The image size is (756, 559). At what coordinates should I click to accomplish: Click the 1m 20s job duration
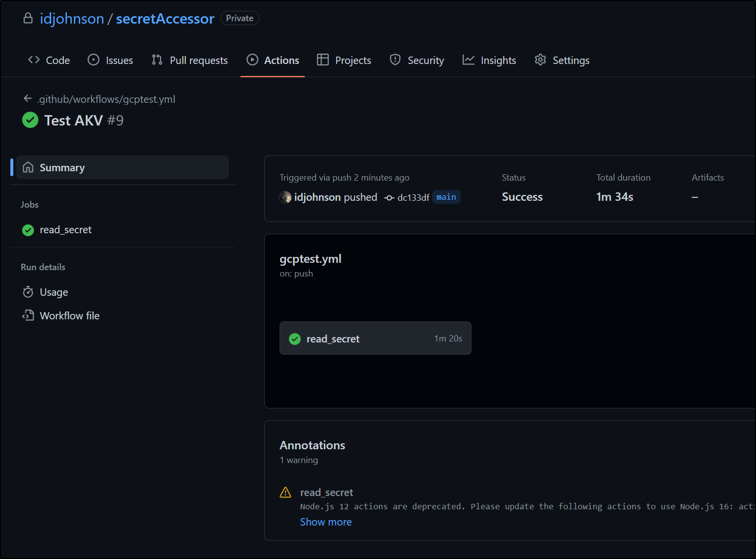tap(448, 339)
